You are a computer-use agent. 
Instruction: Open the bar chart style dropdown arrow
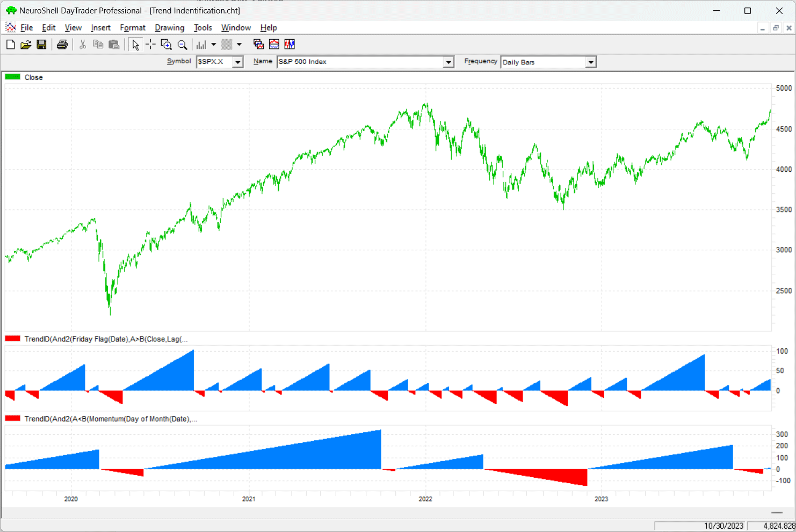214,45
